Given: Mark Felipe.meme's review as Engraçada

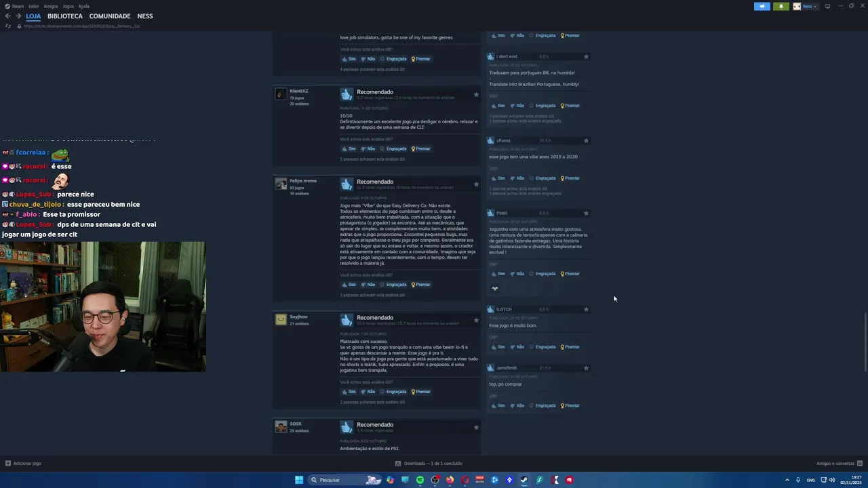Looking at the screenshot, I should (x=393, y=285).
